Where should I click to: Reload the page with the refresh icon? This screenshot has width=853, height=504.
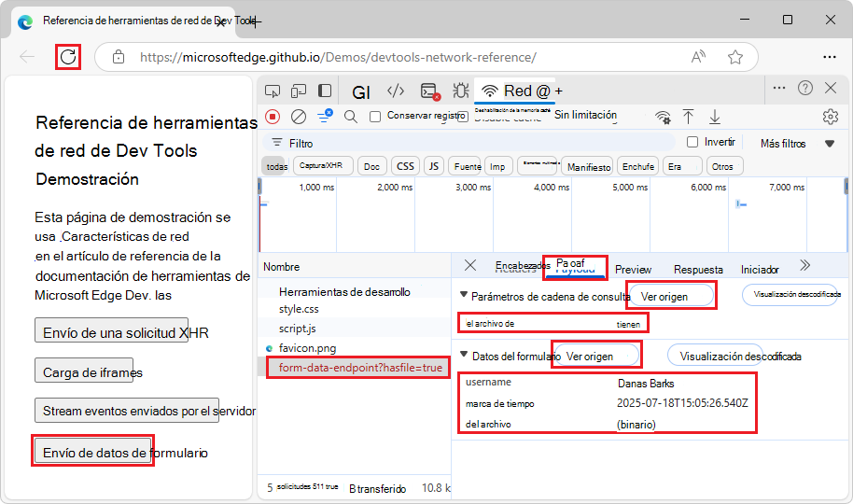[68, 57]
